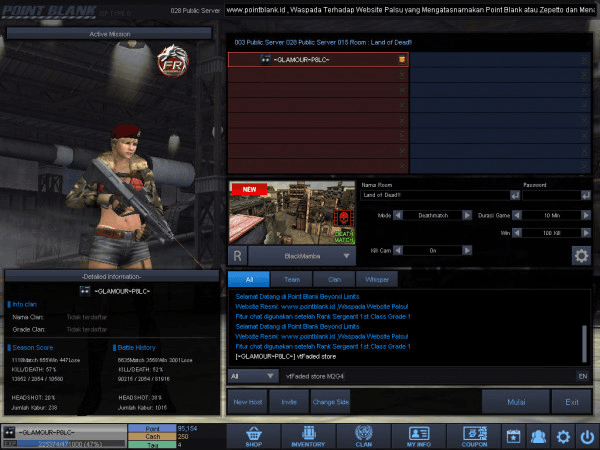600x450 pixels.
Task: Switch to Team chat tab
Action: pos(292,279)
